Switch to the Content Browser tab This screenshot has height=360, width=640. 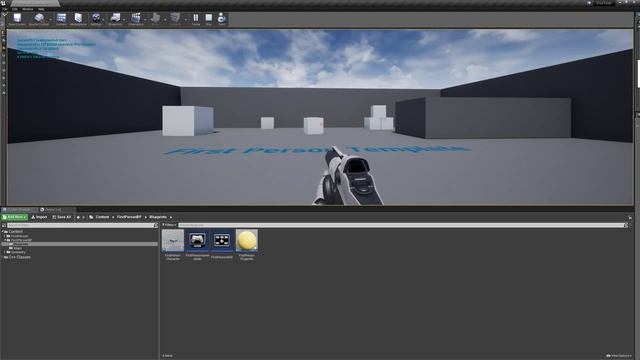pos(19,209)
